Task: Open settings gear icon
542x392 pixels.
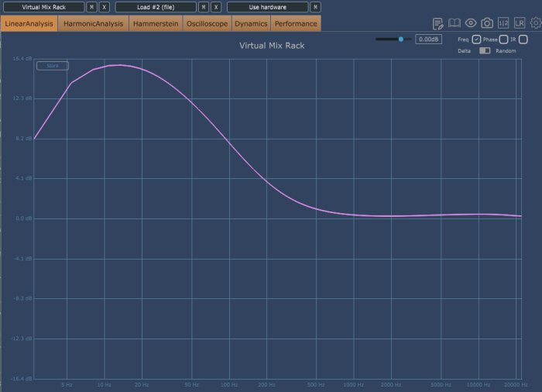Action: (x=536, y=22)
